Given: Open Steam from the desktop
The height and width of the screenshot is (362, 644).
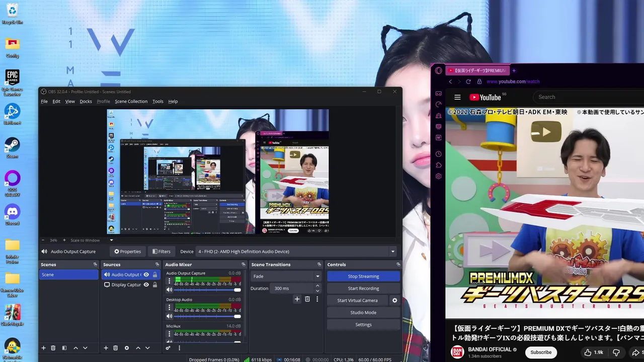Looking at the screenshot, I should pos(12,148).
